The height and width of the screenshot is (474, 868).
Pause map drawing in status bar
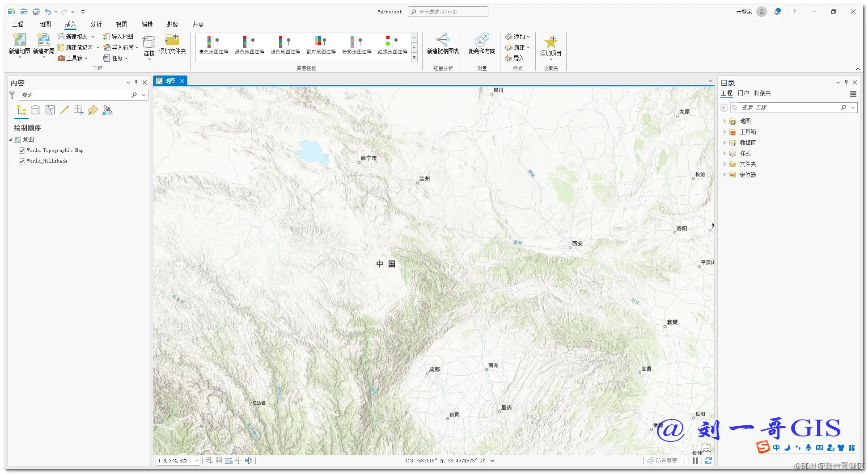(695, 461)
